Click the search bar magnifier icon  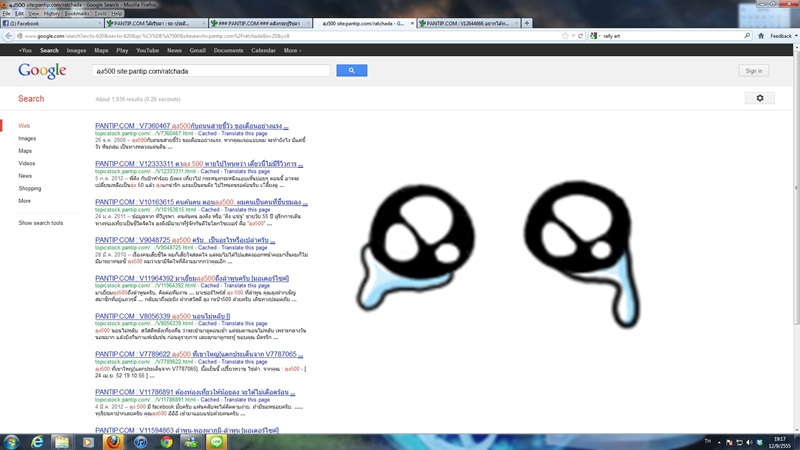(x=747, y=36)
